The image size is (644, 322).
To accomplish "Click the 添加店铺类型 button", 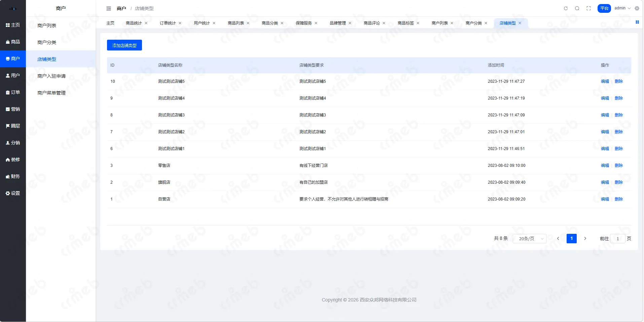I will (124, 45).
